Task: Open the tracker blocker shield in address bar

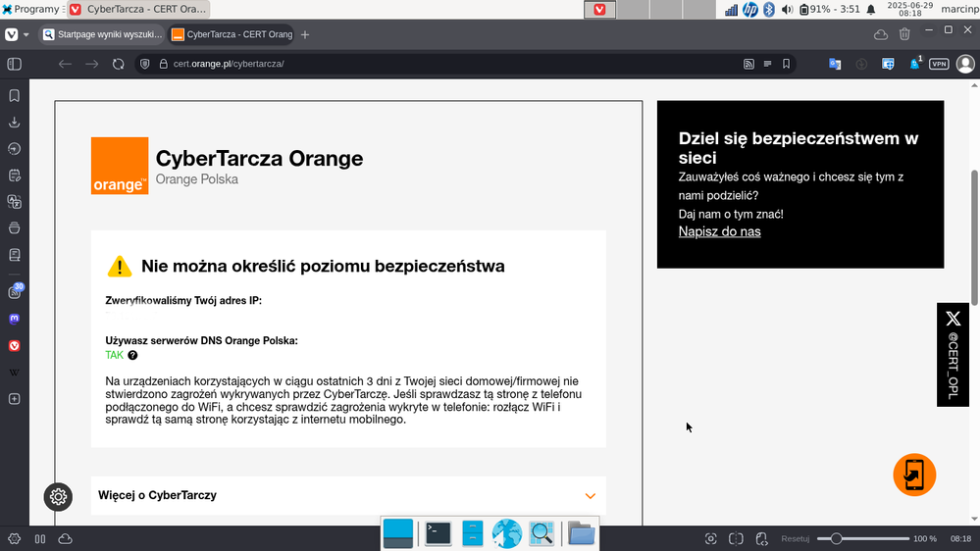Action: [x=145, y=64]
